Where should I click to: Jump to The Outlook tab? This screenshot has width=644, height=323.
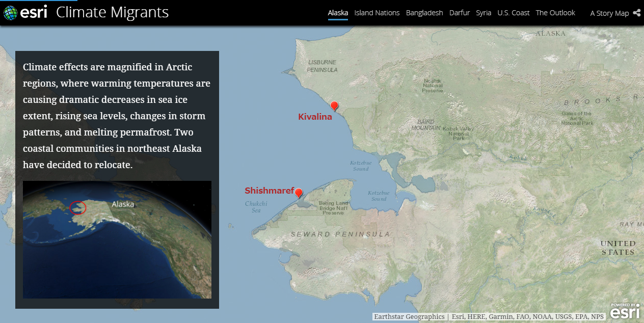[555, 13]
